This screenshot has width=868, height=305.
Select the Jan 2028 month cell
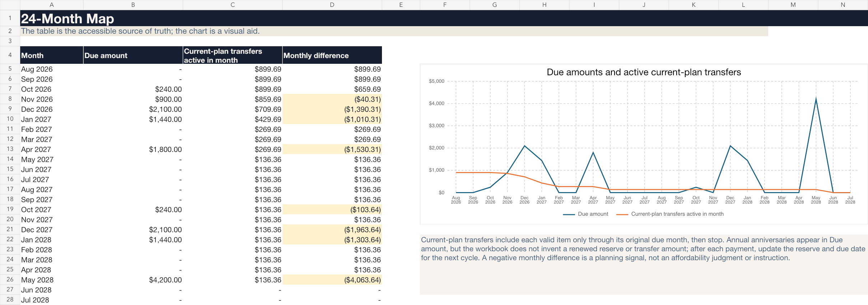pyautogui.click(x=52, y=240)
